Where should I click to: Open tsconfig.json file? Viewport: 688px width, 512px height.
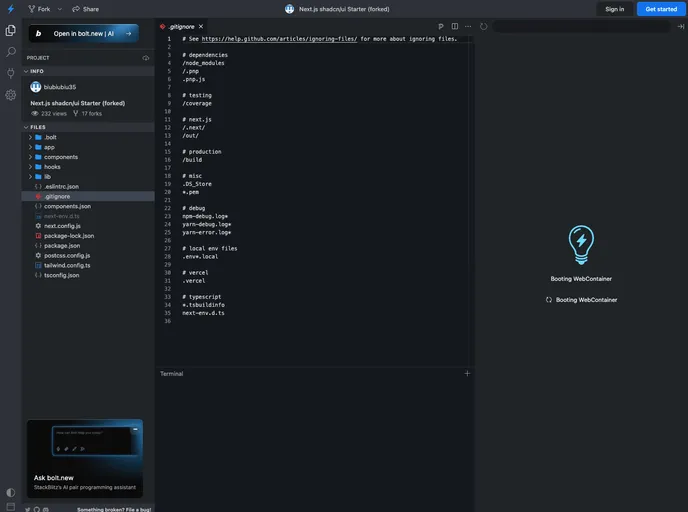88,275
